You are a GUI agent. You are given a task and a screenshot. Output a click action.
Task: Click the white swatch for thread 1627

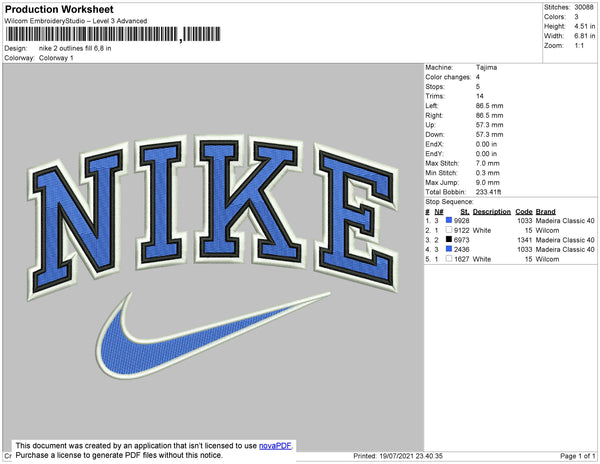pyautogui.click(x=449, y=259)
